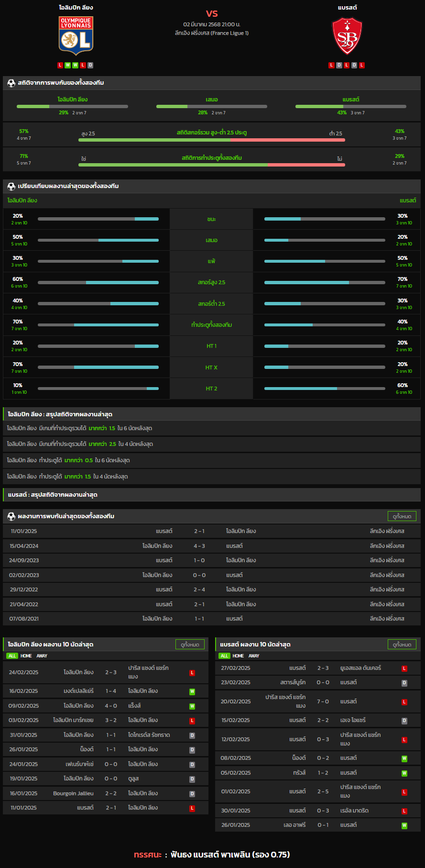This screenshot has width=425, height=868.
Task: Click the แบรสต์ team name above the Brest logo
Action: pyautogui.click(x=348, y=8)
